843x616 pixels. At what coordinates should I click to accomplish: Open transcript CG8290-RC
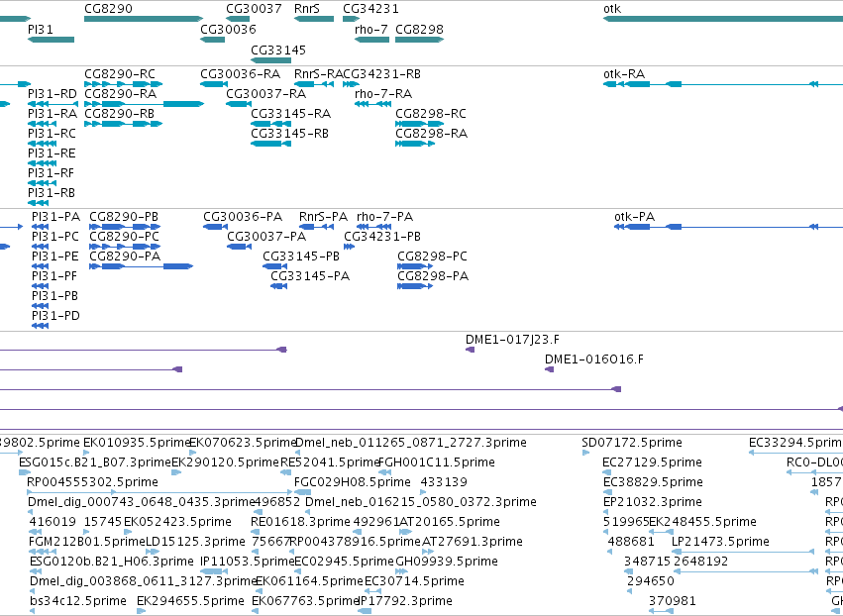[x=123, y=84]
